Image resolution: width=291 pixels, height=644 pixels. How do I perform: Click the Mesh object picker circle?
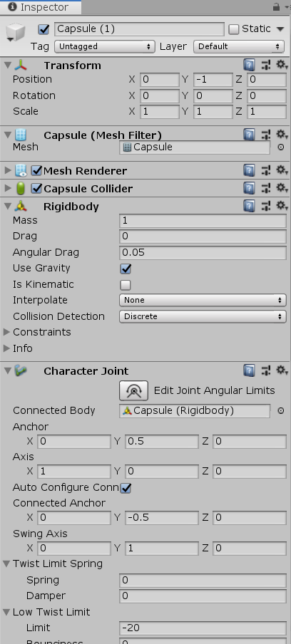point(281,147)
